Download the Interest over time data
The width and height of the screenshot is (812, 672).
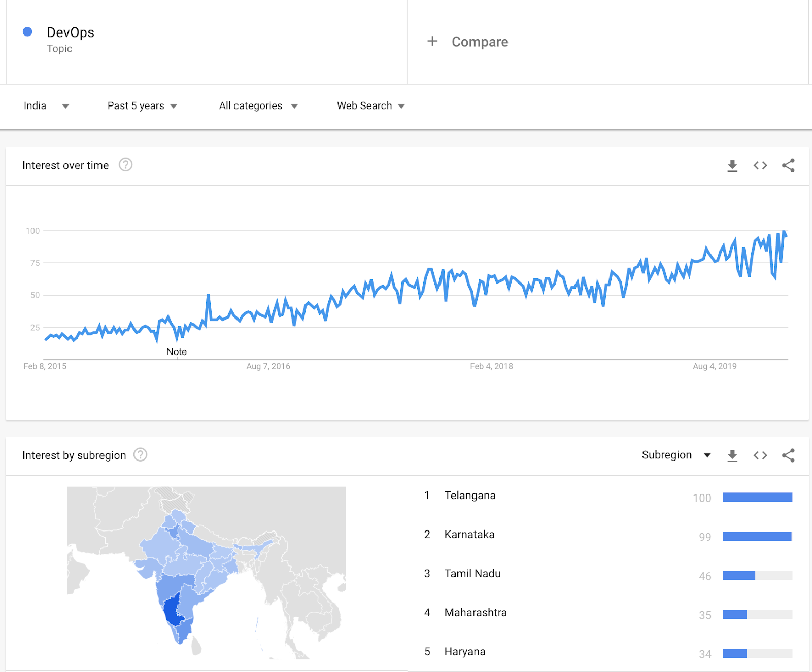(732, 166)
